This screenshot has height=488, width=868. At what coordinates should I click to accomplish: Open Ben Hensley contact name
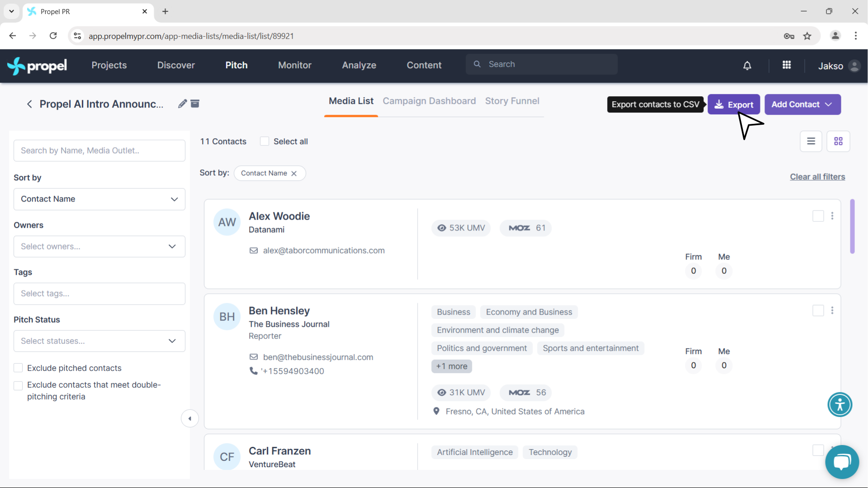click(279, 311)
